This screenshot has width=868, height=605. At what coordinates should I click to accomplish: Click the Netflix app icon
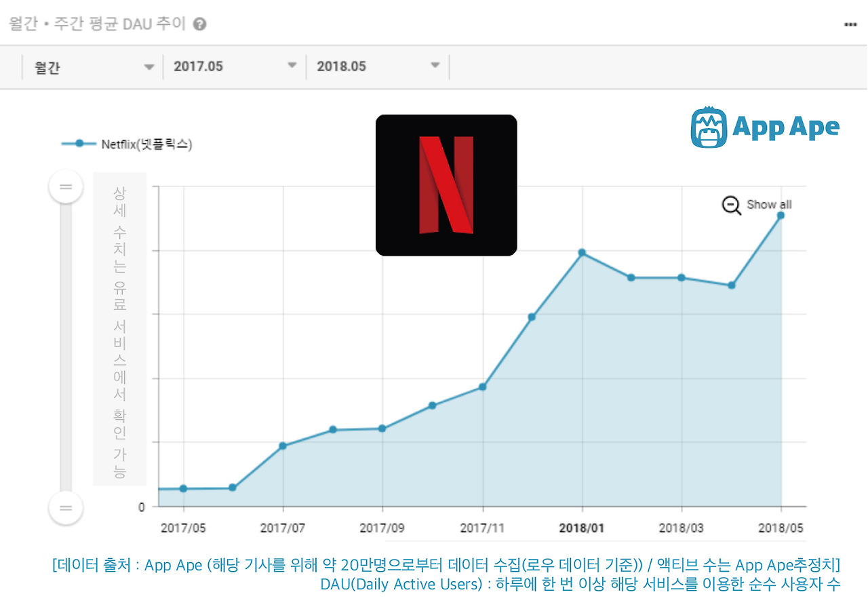[446, 184]
